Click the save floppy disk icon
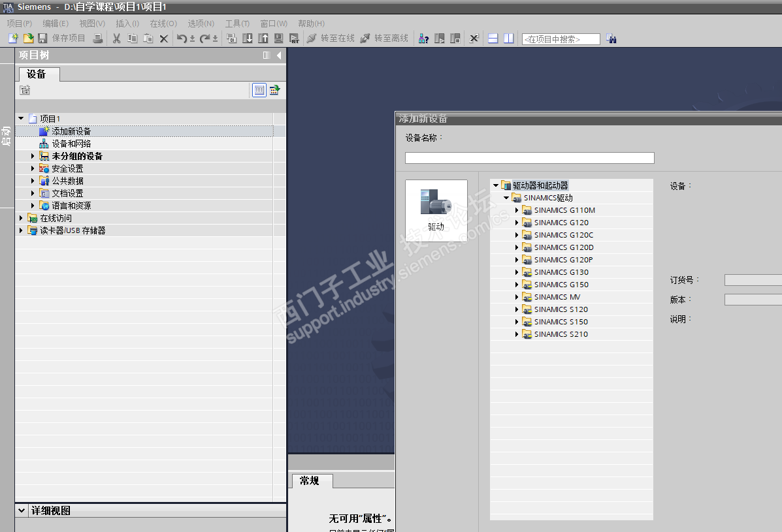This screenshot has height=532, width=782. pyautogui.click(x=42, y=39)
